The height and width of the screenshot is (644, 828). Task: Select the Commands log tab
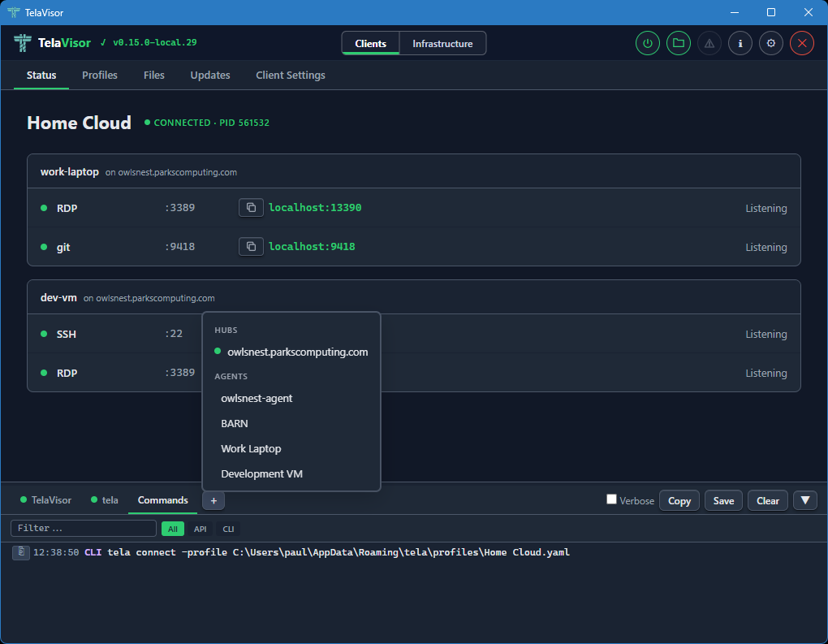pos(162,500)
